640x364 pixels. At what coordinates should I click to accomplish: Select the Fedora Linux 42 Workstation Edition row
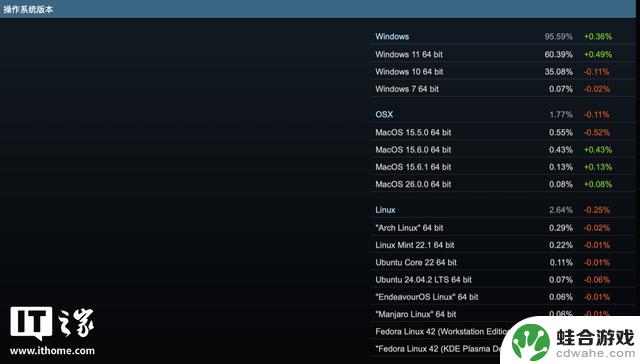[442, 331]
